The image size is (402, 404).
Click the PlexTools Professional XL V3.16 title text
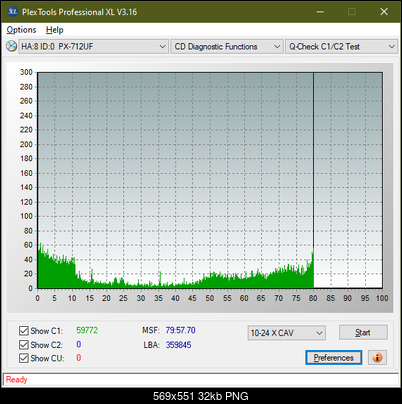[x=79, y=12]
